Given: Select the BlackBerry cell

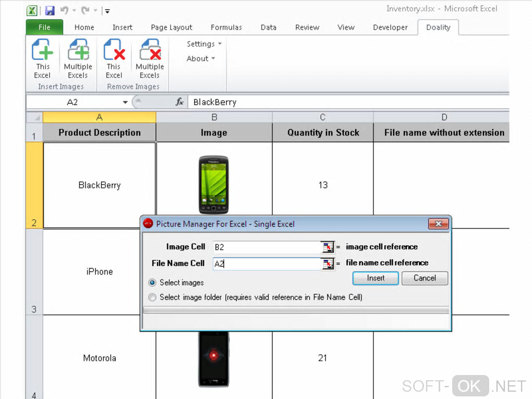Looking at the screenshot, I should pyautogui.click(x=100, y=185).
